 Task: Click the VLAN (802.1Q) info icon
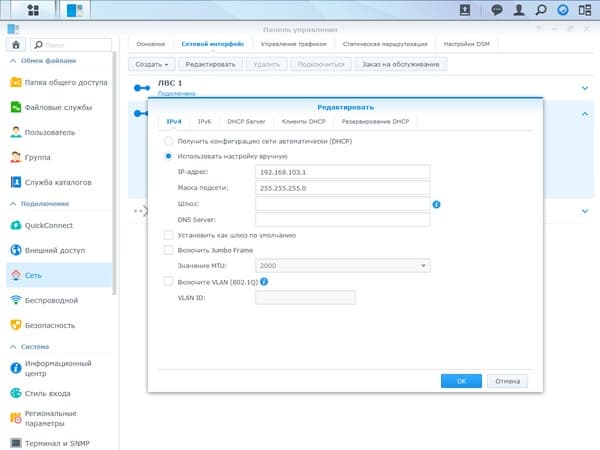coord(264,282)
